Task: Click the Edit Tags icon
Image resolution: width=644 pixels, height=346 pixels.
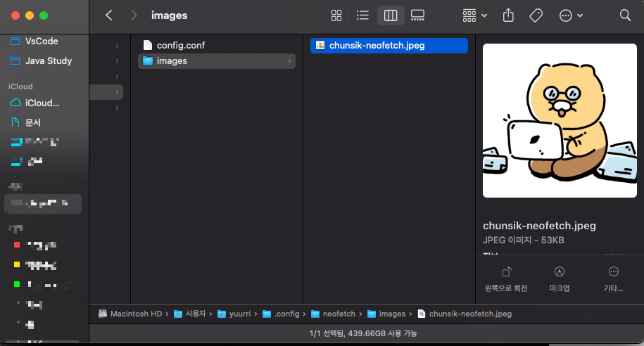Action: coord(536,15)
